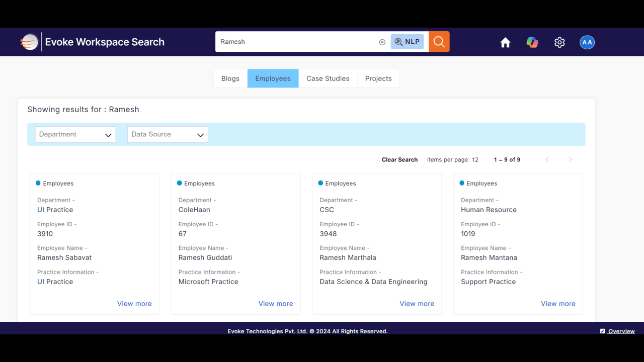Open the AA user avatar menu
The height and width of the screenshot is (362, 644).
click(x=587, y=42)
